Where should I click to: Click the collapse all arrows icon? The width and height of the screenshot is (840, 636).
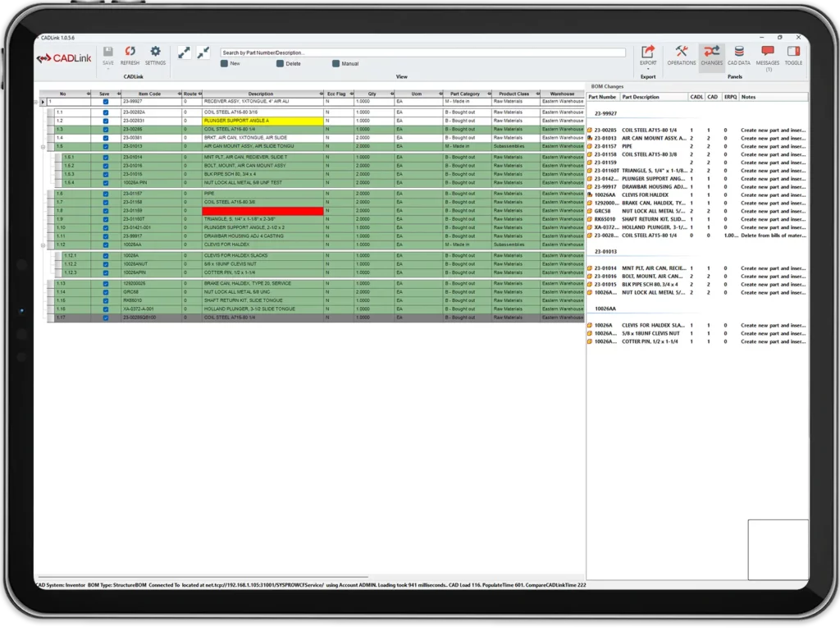(203, 53)
